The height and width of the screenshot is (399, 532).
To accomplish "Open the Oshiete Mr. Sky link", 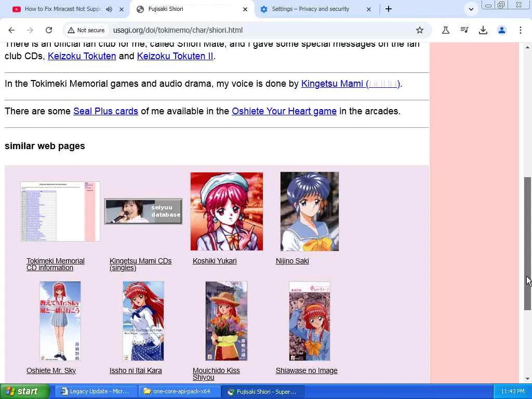I will 51,370.
